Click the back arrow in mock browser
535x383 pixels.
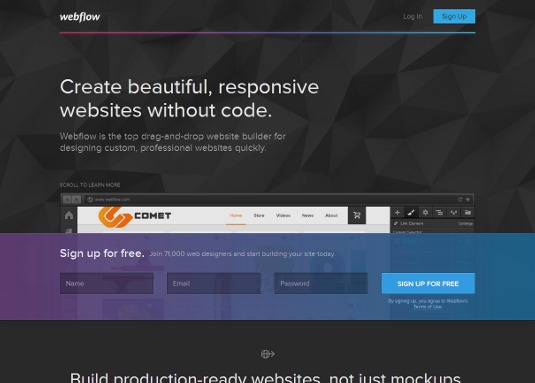(67, 200)
